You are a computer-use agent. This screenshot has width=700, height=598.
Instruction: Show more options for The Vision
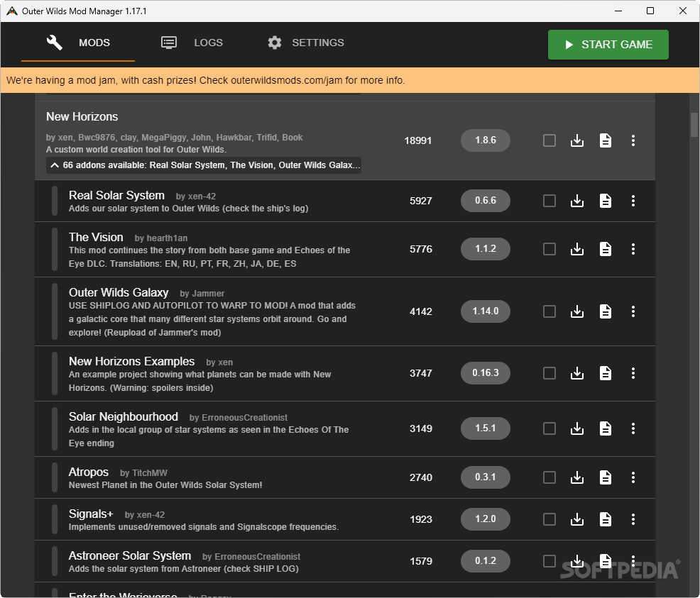[x=633, y=249]
